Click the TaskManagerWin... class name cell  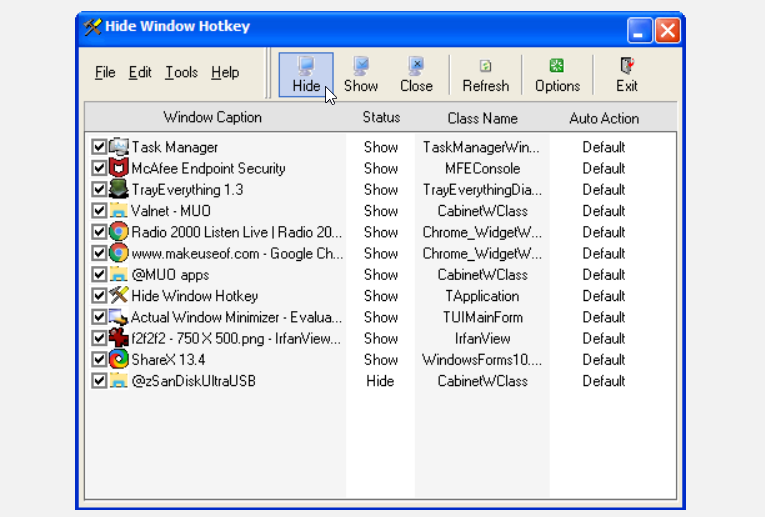[482, 147]
